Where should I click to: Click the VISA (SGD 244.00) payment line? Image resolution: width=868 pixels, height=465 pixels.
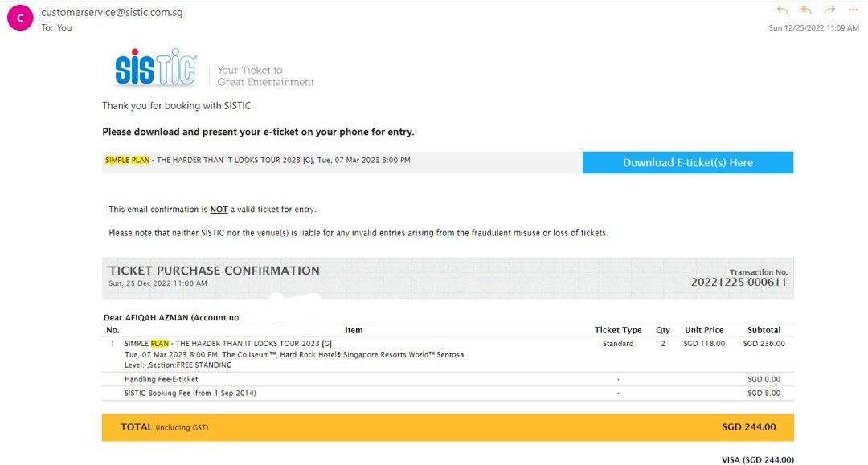(x=757, y=460)
